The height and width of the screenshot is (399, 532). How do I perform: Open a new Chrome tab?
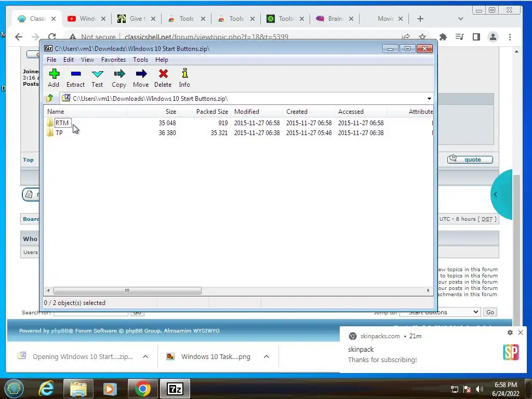420,19
